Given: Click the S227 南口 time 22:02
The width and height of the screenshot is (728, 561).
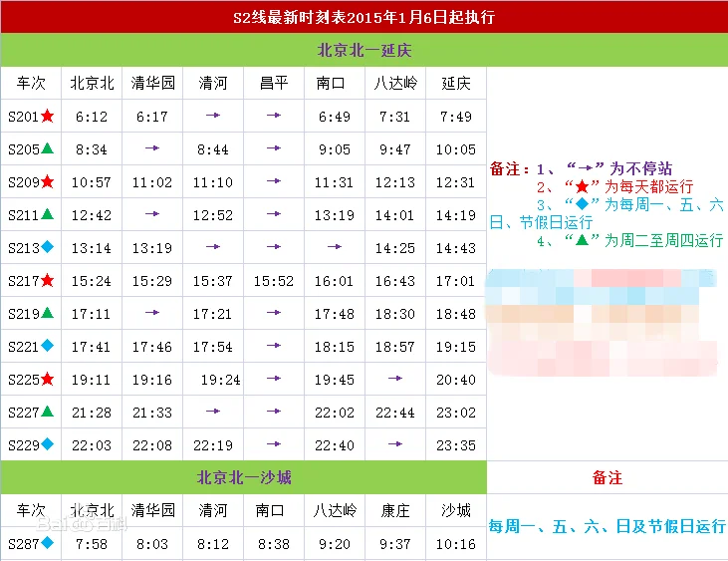Looking at the screenshot, I should click(335, 413).
